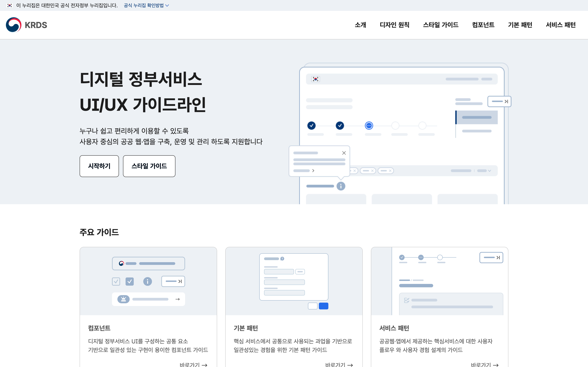Open the 기본 패턴 card thumbnail
This screenshot has width=588, height=367.
pos(294,281)
